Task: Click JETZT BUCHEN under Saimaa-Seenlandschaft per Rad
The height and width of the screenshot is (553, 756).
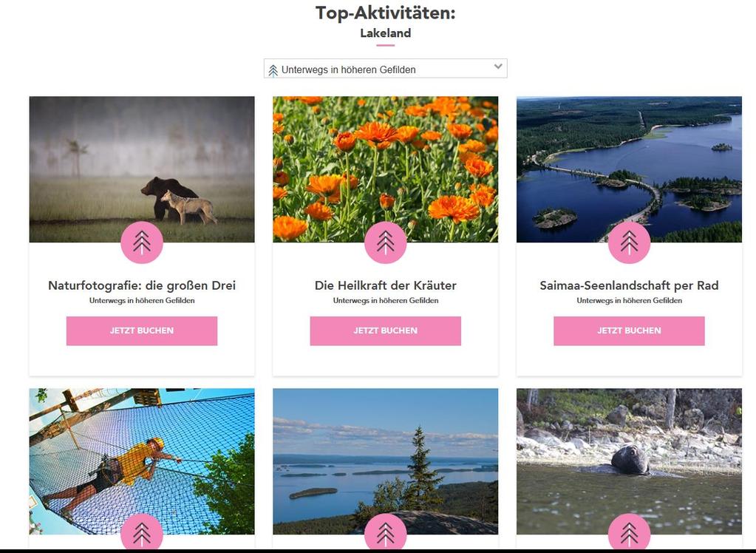Action: pos(629,331)
